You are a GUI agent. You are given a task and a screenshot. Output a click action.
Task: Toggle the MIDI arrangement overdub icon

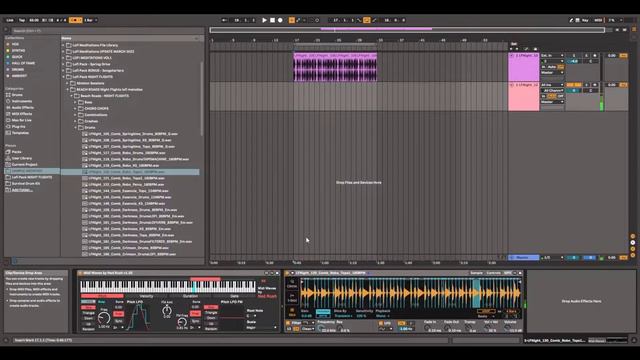[x=291, y=20]
